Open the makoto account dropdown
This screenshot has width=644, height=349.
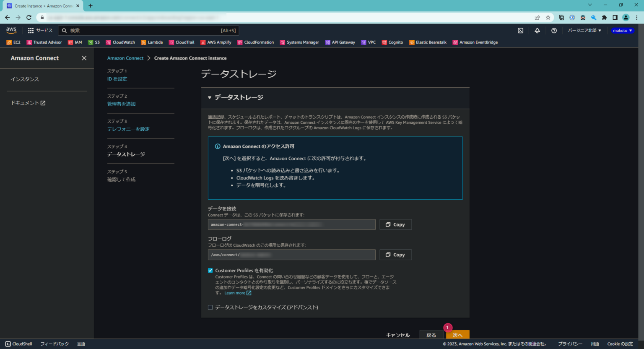pyautogui.click(x=622, y=30)
